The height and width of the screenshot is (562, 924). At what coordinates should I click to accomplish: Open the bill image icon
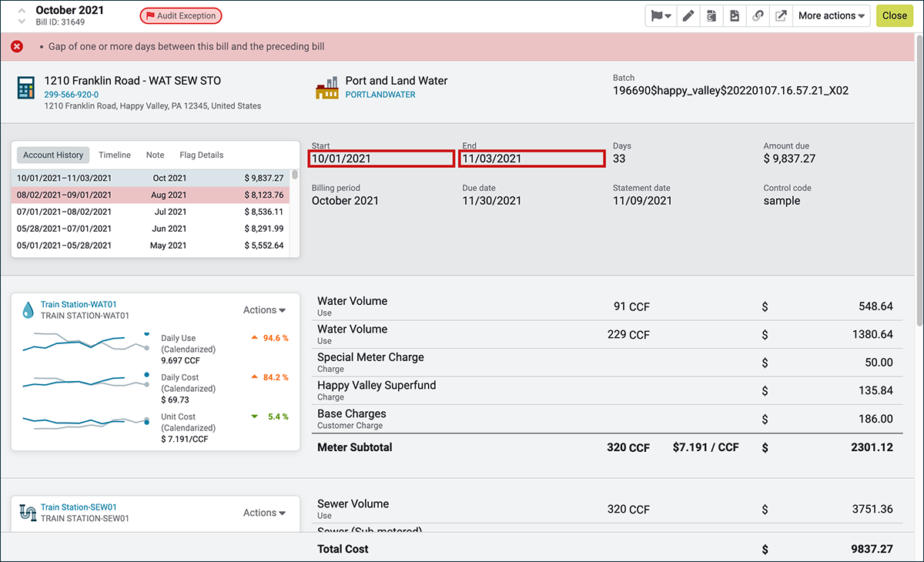(735, 15)
